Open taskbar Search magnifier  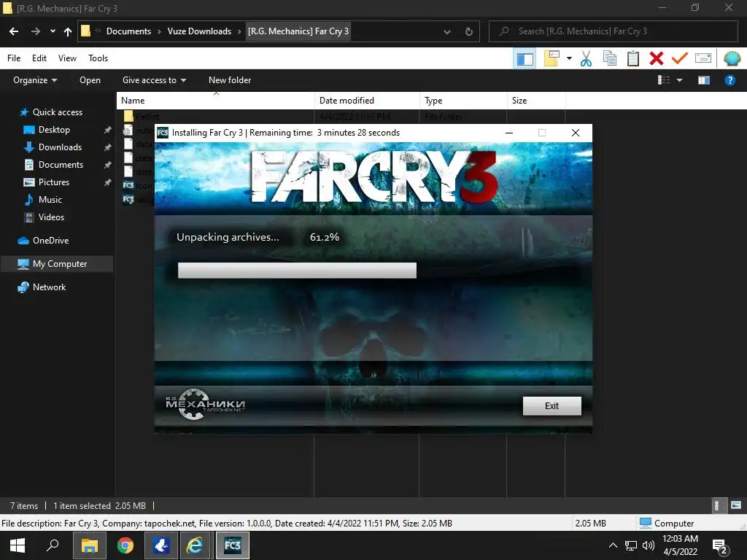53,545
